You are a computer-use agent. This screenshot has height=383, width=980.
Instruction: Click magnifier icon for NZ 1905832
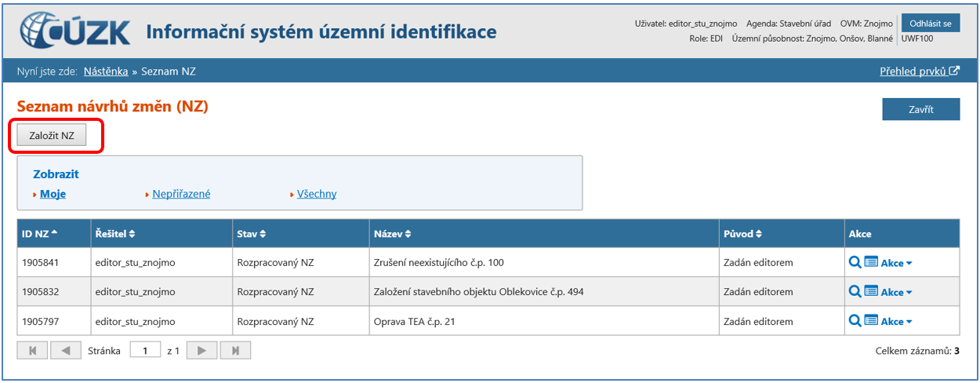coord(855,292)
